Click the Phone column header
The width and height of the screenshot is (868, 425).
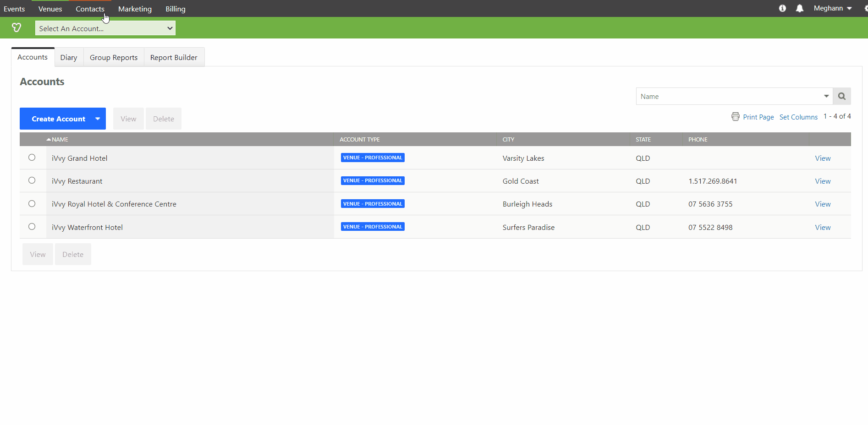[698, 139]
